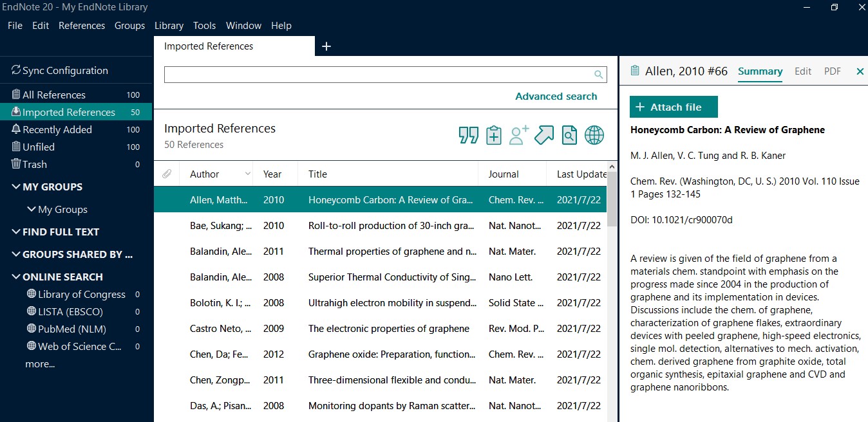Screen dimensions: 868x422
Task: Click the magnifier icon in search box
Action: pyautogui.click(x=599, y=75)
